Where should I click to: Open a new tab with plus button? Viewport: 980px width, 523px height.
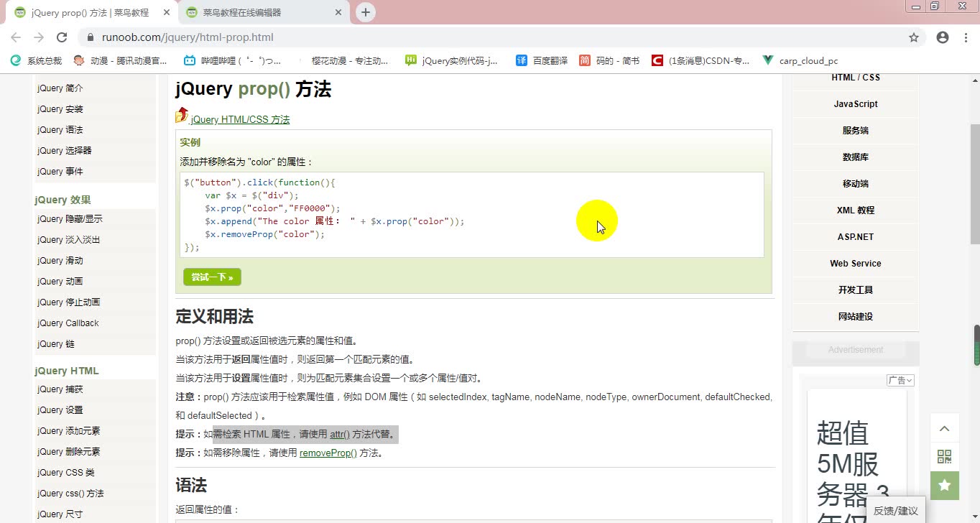[x=366, y=12]
